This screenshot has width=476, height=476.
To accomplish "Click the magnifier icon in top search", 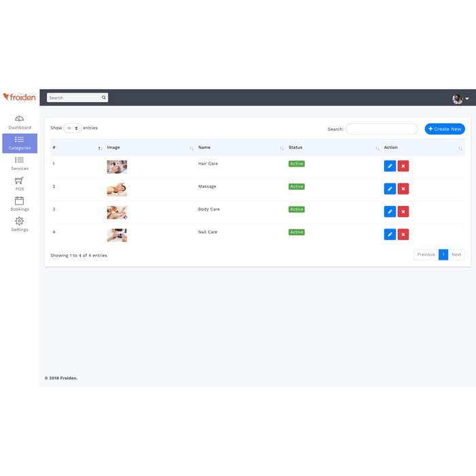I will pyautogui.click(x=104, y=97).
